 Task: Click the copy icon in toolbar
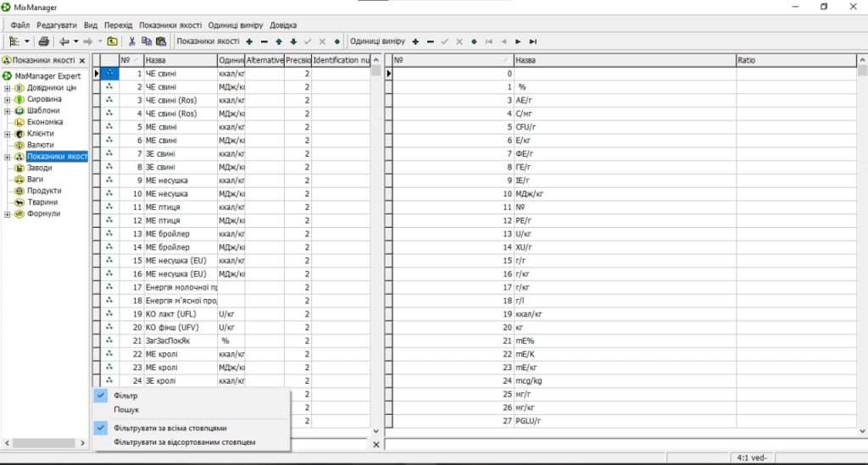coord(146,42)
